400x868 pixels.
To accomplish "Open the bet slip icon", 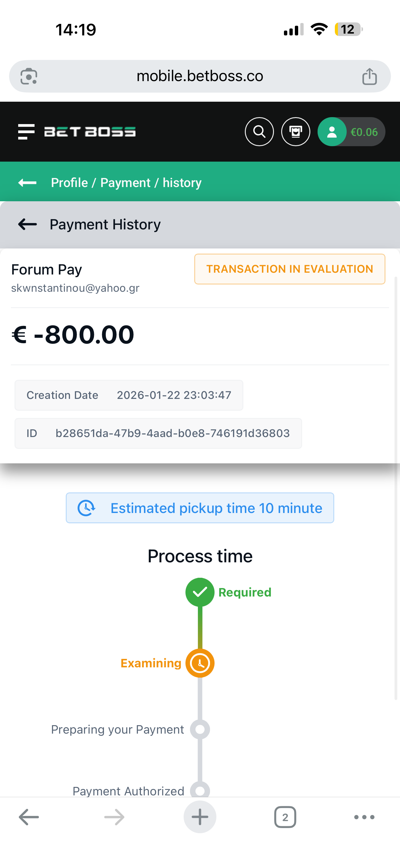I will (x=295, y=132).
